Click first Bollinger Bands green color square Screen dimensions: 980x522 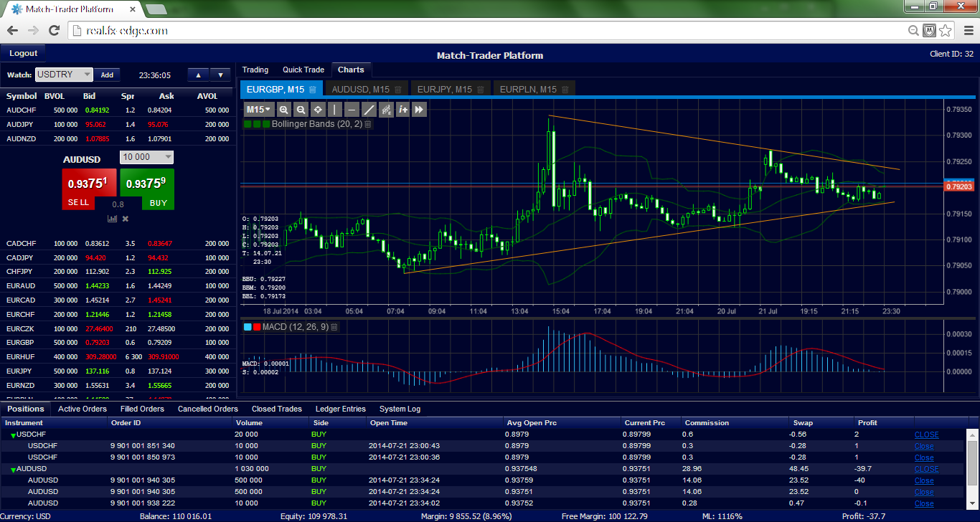(248, 124)
